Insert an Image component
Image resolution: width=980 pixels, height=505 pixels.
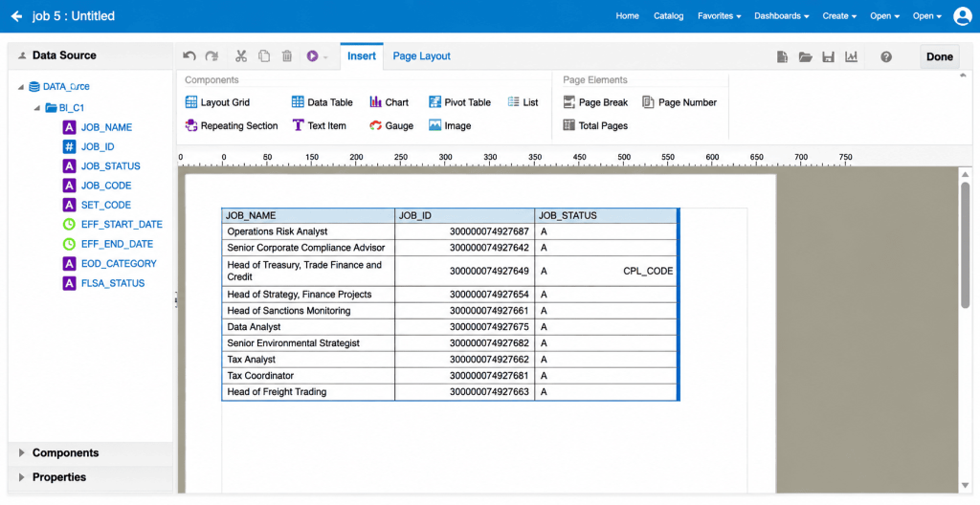(450, 125)
